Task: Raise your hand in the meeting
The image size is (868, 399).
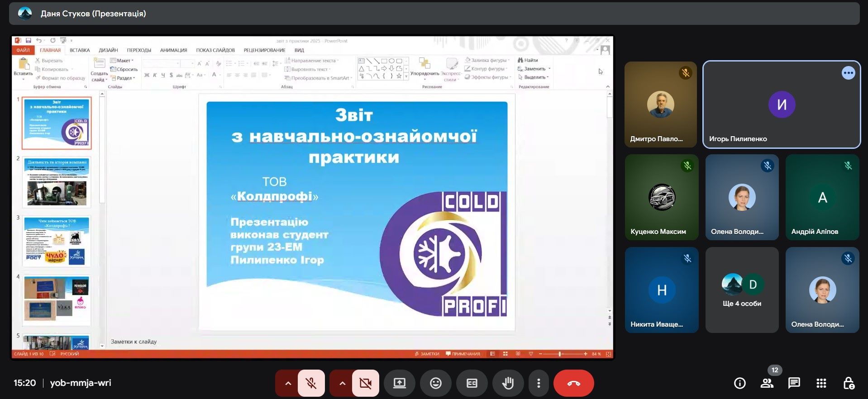Action: [508, 383]
